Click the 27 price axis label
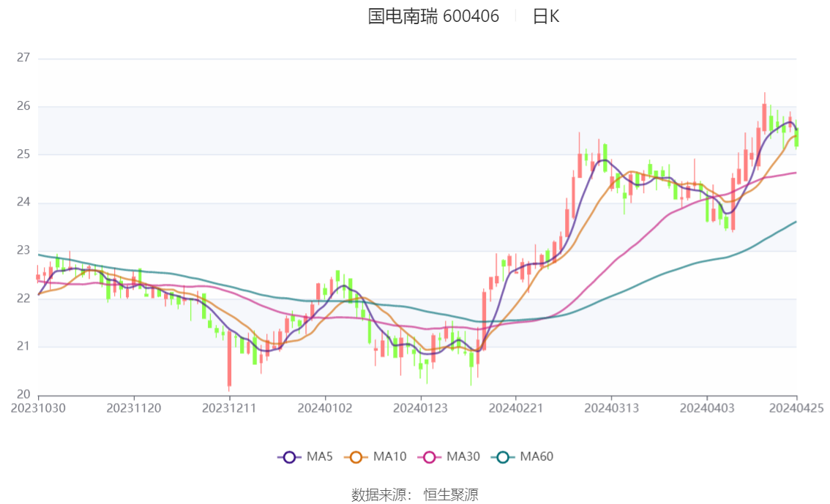The height and width of the screenshot is (504, 830). 23,58
